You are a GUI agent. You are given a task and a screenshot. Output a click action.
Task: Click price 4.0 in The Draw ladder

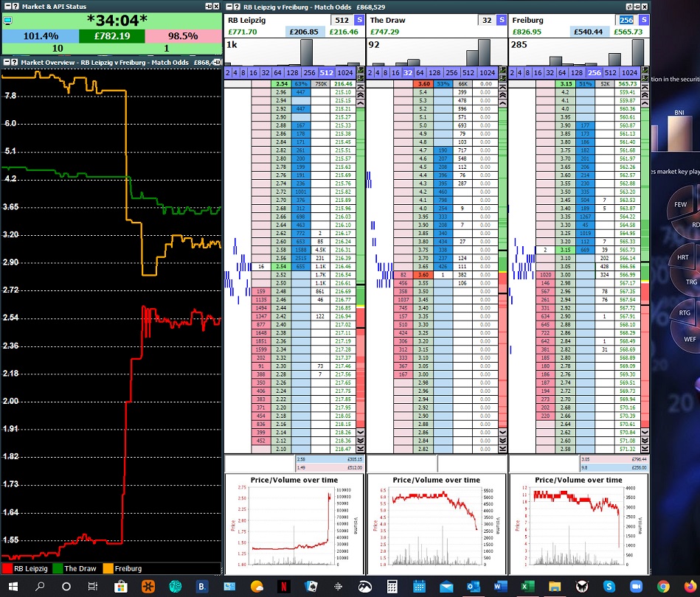tap(423, 209)
